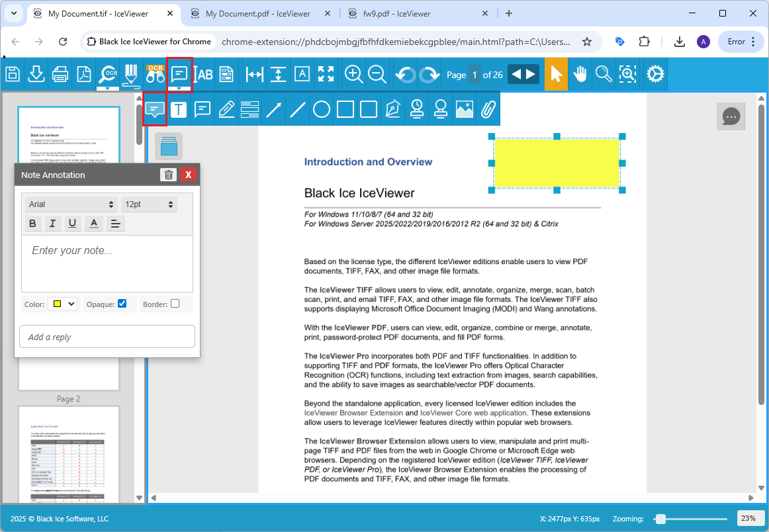Select the arrow annotation tool

pyautogui.click(x=274, y=109)
